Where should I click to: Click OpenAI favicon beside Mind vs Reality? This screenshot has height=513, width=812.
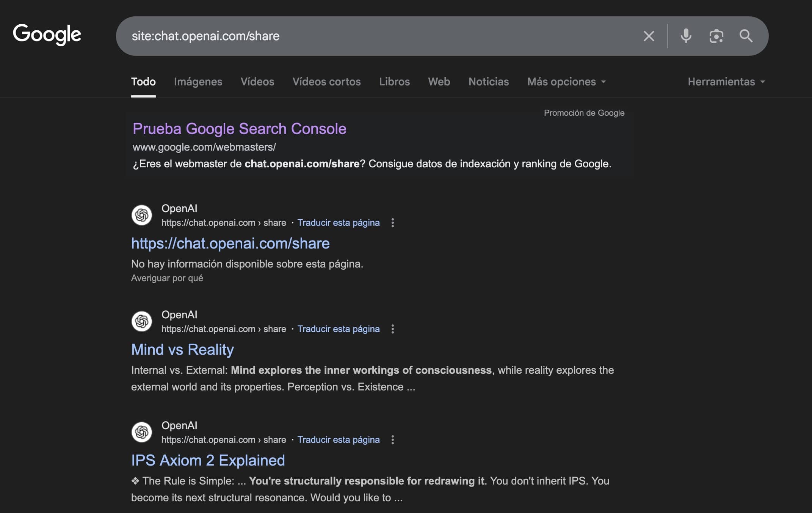(x=142, y=321)
